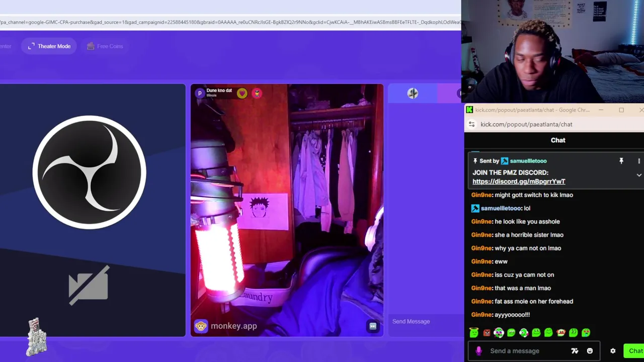Click the badge beside samuellletooo's 'lol' message
This screenshot has width=644, height=362.
coord(475,208)
